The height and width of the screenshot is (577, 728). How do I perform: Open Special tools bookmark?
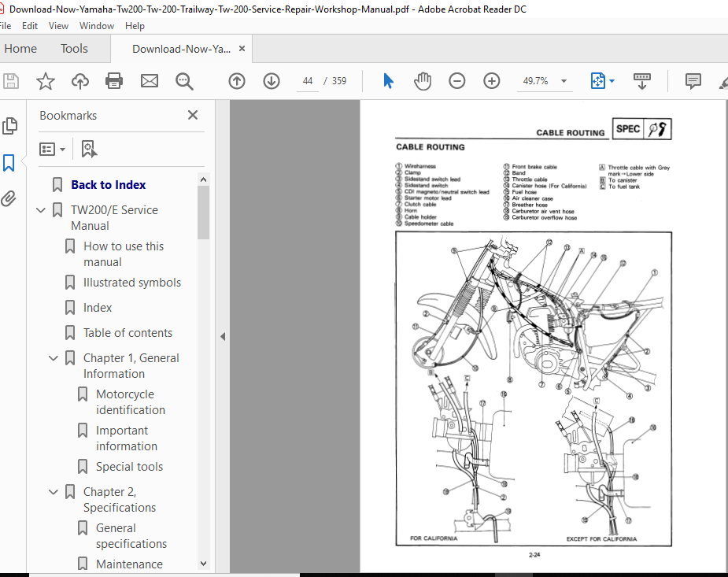click(130, 467)
